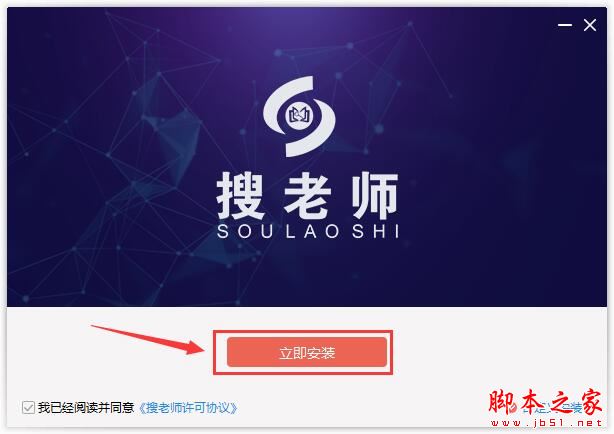Click the 我已经阅读并同意 label text
This screenshot has width=614, height=434.
86,408
